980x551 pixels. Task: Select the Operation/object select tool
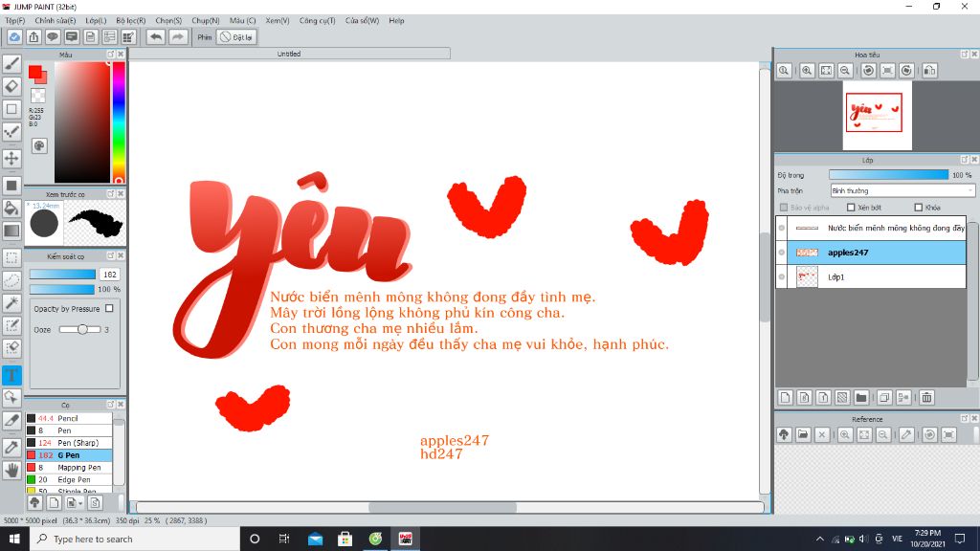tap(11, 397)
